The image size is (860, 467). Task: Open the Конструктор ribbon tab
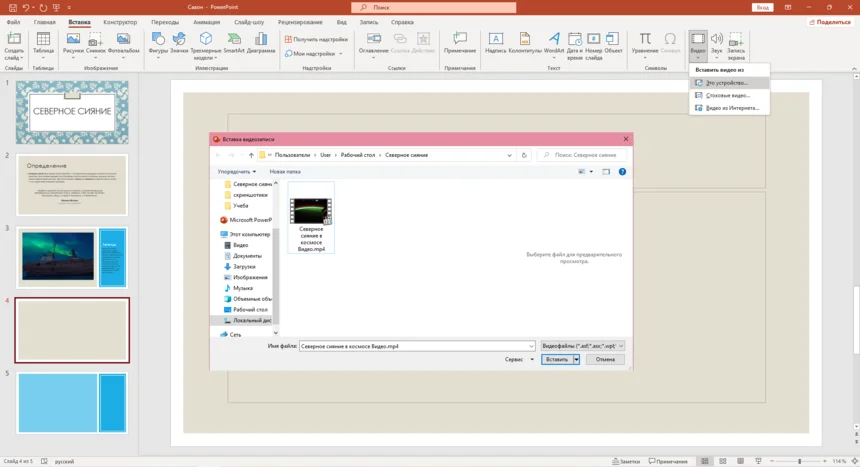click(x=120, y=21)
